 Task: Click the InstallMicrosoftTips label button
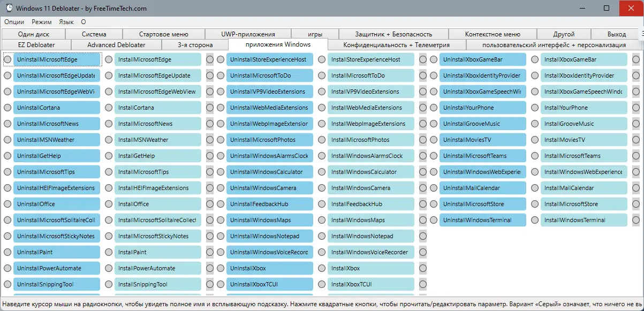click(158, 172)
